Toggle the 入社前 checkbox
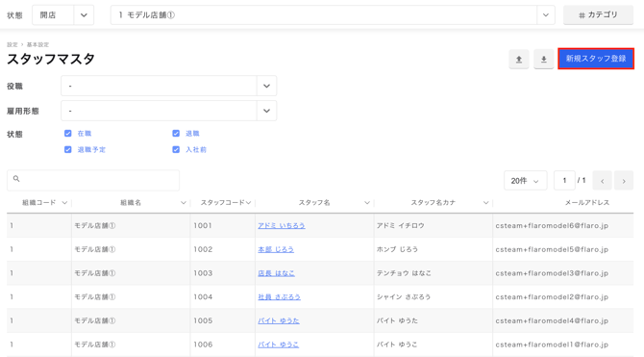Viewport: 644px width, 357px height. [176, 149]
